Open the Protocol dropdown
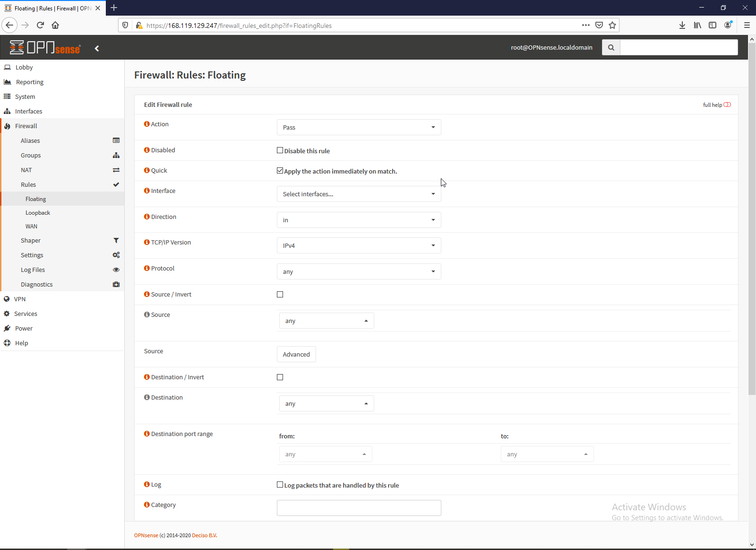The width and height of the screenshot is (756, 550). (x=359, y=271)
